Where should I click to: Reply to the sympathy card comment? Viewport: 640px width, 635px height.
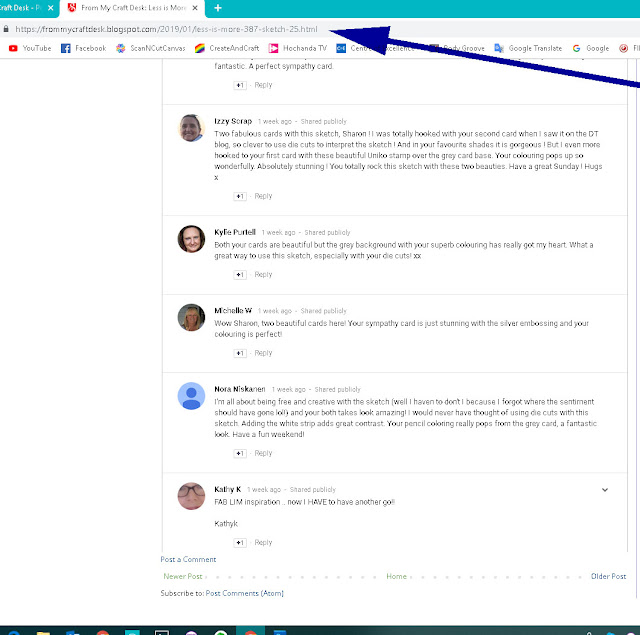(263, 85)
